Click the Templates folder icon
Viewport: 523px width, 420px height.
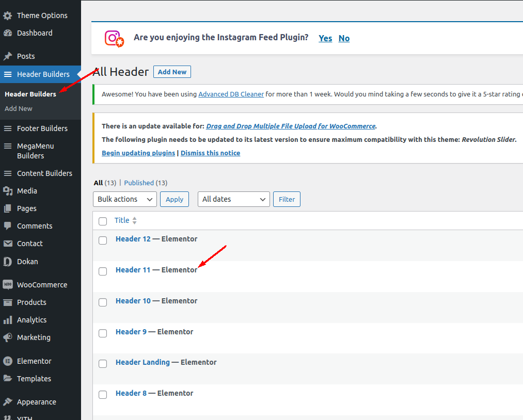point(8,378)
